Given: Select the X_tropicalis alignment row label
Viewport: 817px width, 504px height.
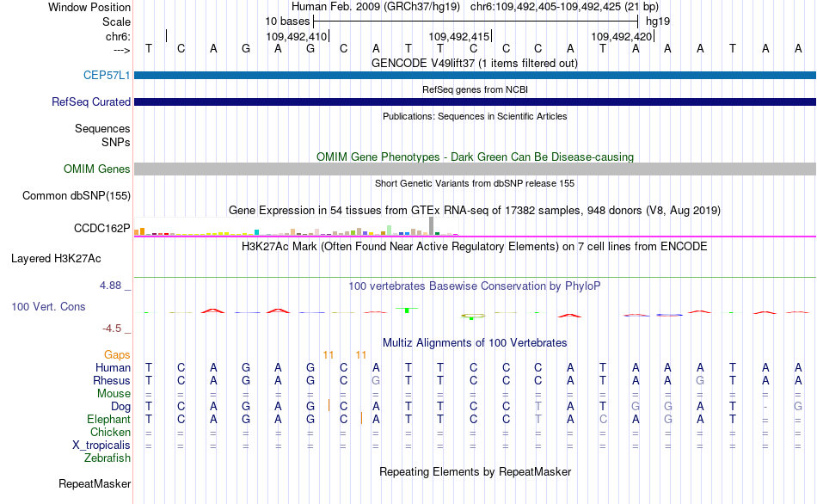Looking at the screenshot, I should pyautogui.click(x=101, y=446).
